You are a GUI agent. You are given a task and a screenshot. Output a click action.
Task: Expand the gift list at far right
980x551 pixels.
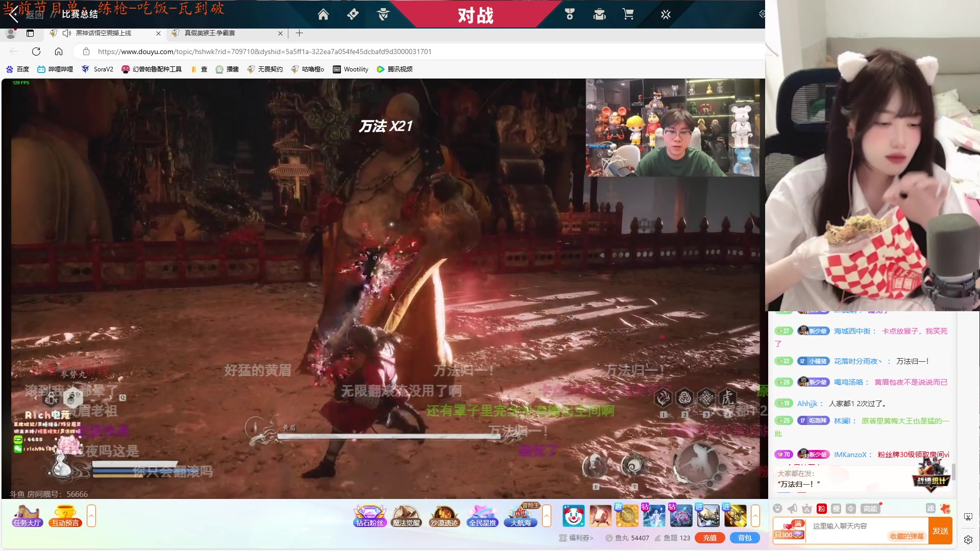pos(755,516)
